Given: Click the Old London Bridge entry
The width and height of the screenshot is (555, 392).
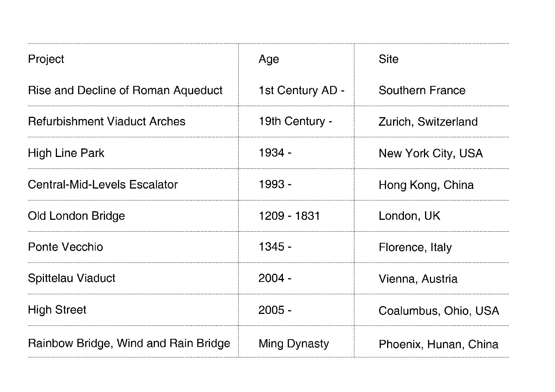Looking at the screenshot, I should [76, 216].
